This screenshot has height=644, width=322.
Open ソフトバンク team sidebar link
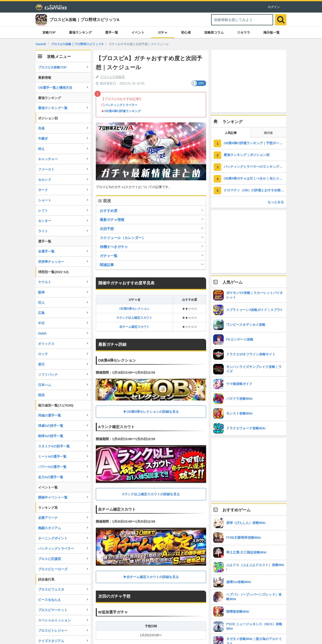tap(63, 374)
